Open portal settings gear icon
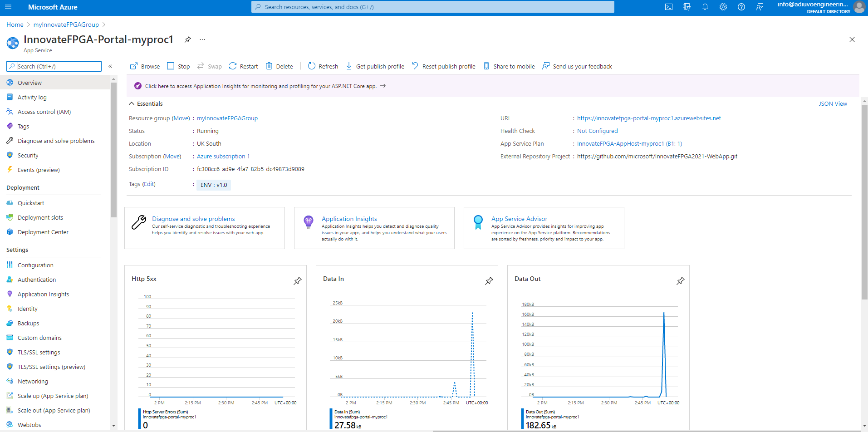 723,7
